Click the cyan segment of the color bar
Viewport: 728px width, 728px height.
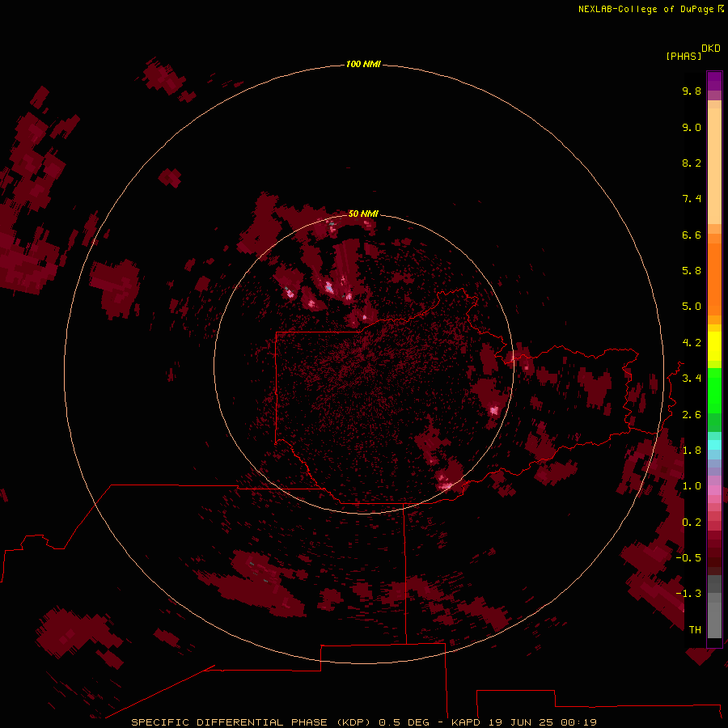[714, 445]
